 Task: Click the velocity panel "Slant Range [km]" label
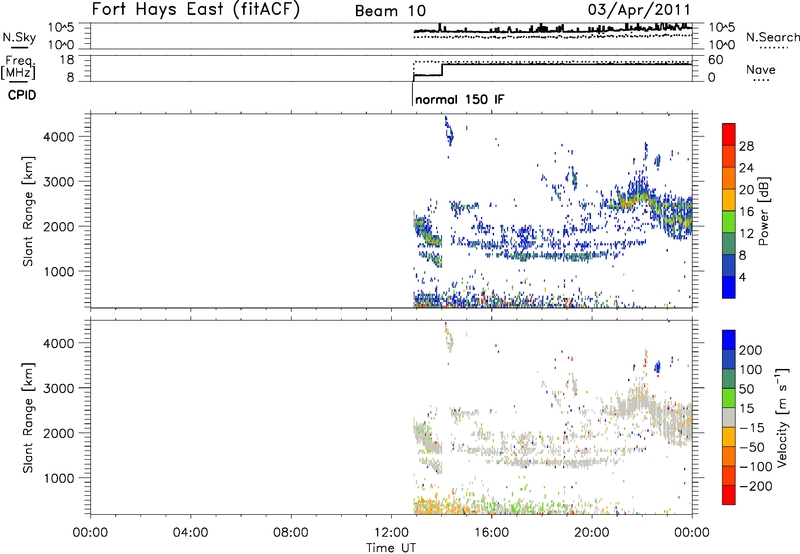[28, 418]
